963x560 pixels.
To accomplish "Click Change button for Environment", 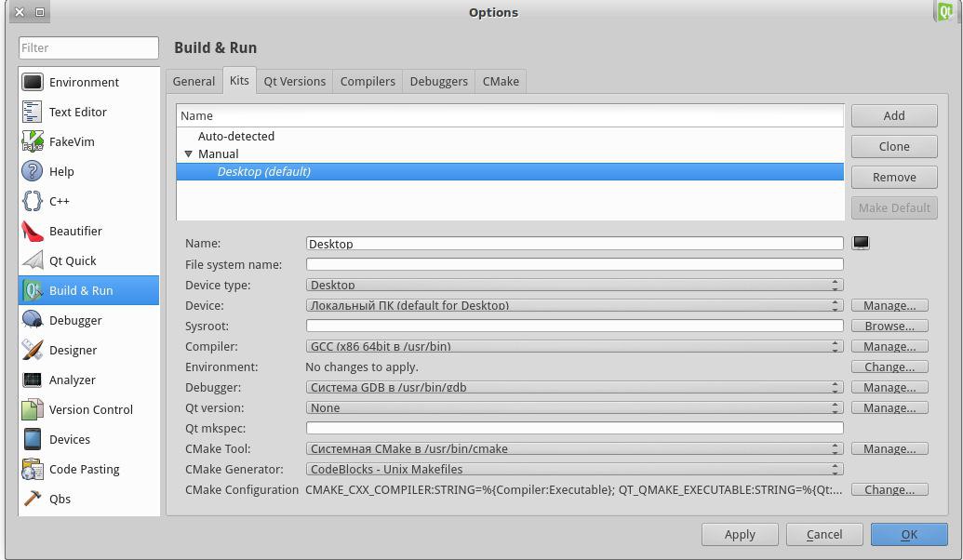I will point(889,367).
